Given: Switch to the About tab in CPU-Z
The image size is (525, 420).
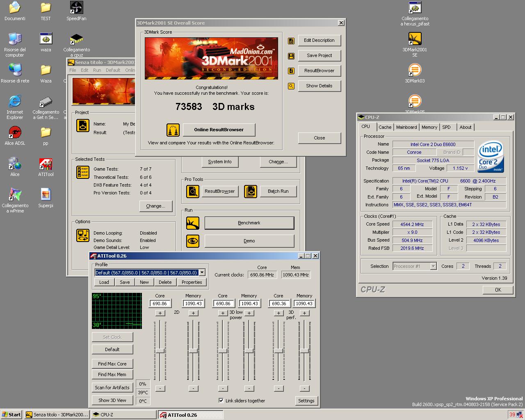Looking at the screenshot, I should pos(465,127).
